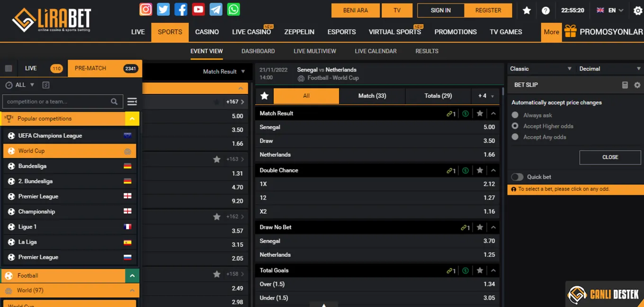Open the filter list icon beside search

tap(132, 101)
